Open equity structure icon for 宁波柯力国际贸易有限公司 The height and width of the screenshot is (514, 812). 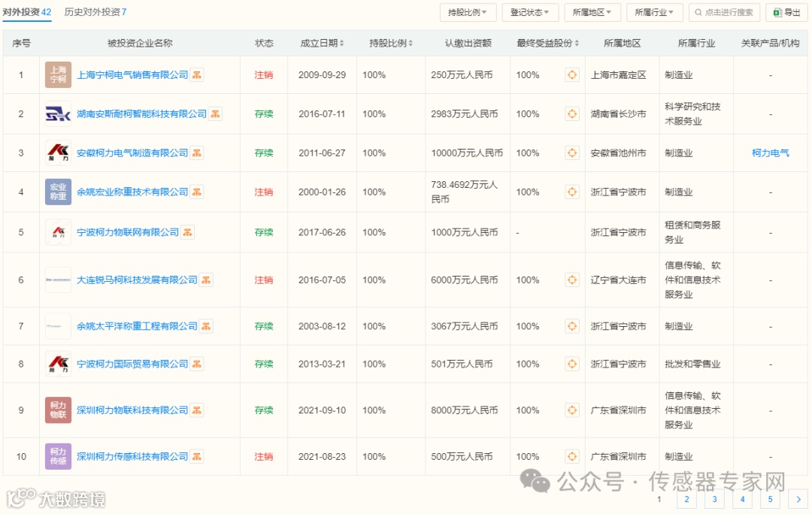click(197, 364)
